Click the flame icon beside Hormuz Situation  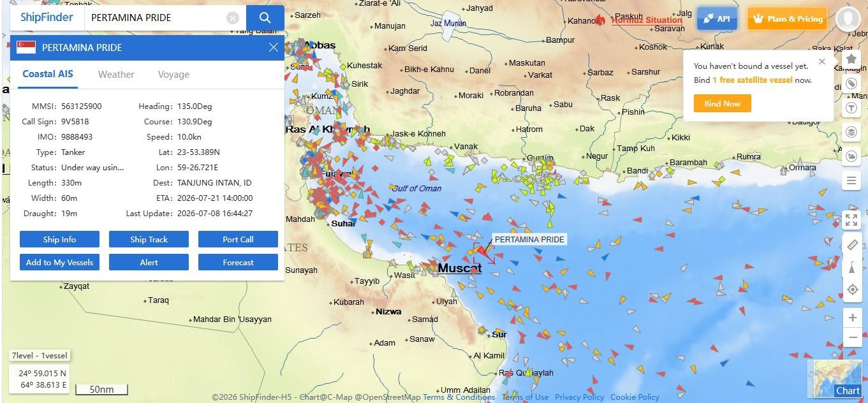point(600,20)
